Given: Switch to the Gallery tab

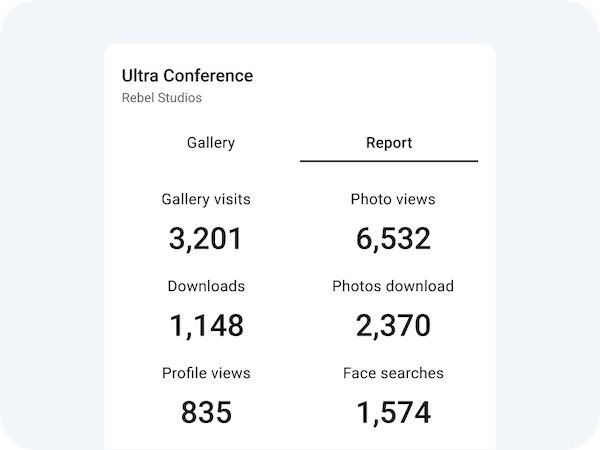Looking at the screenshot, I should pyautogui.click(x=211, y=143).
